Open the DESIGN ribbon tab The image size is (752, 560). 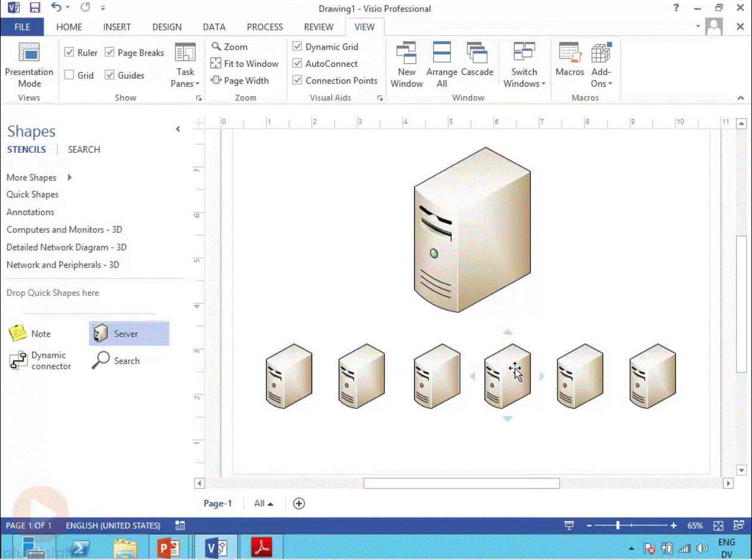[167, 27]
